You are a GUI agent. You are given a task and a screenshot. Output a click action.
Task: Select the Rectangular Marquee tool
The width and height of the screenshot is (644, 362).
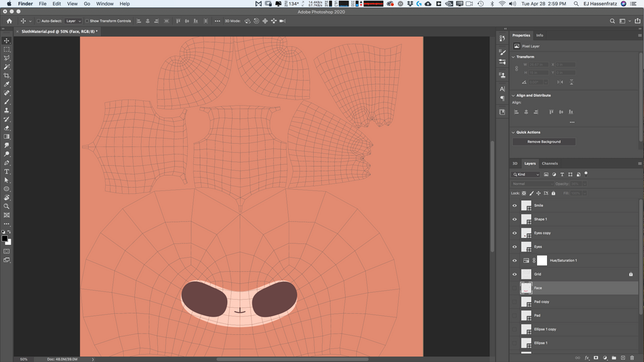[7, 49]
